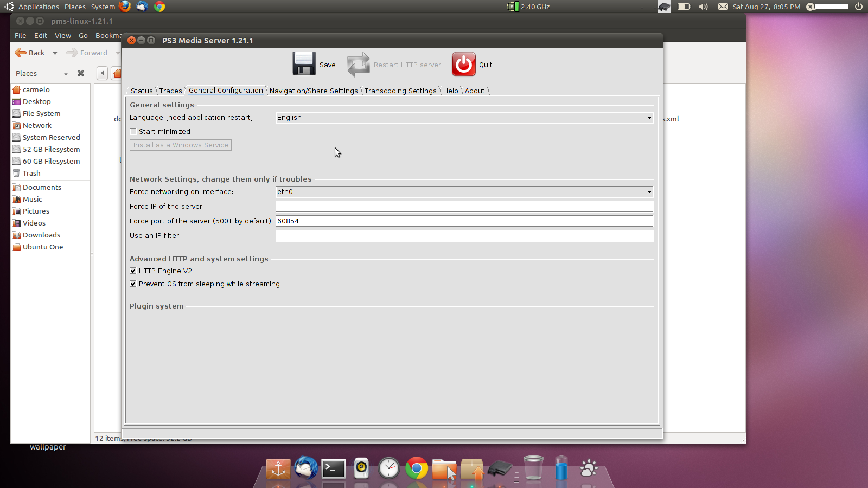This screenshot has width=868, height=488.
Task: Click the Force IP of the server field
Action: coord(464,206)
